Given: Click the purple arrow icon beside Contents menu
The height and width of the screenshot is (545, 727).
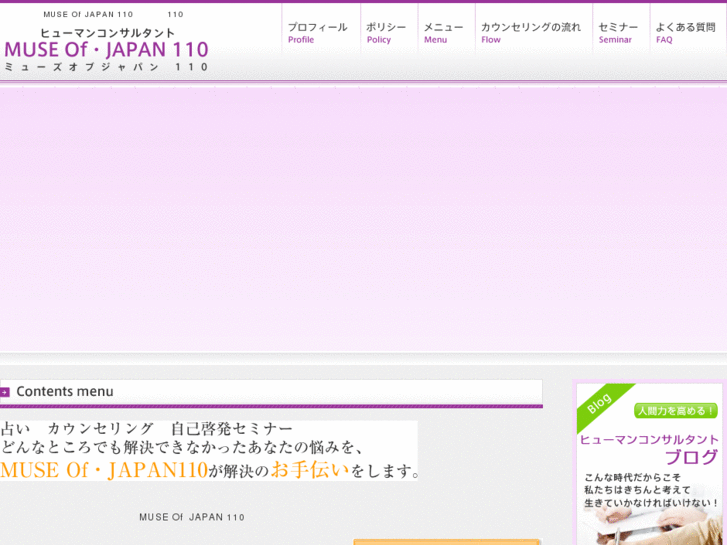Looking at the screenshot, I should click(5, 392).
